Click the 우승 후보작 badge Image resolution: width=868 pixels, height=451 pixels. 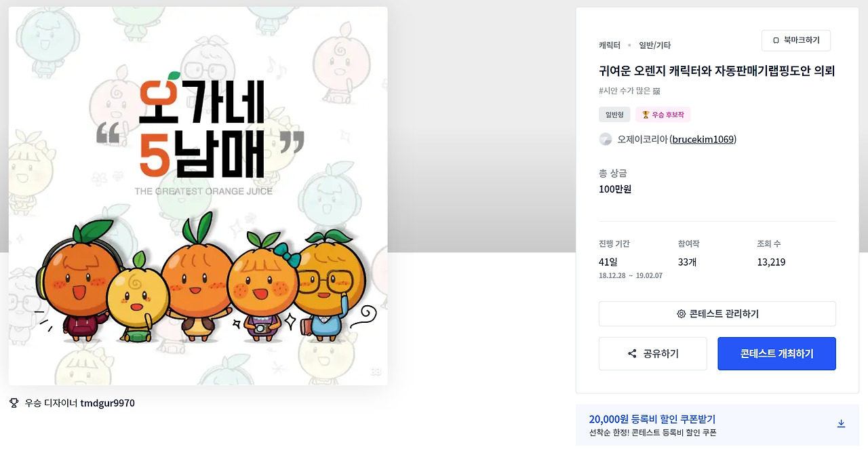click(x=663, y=115)
